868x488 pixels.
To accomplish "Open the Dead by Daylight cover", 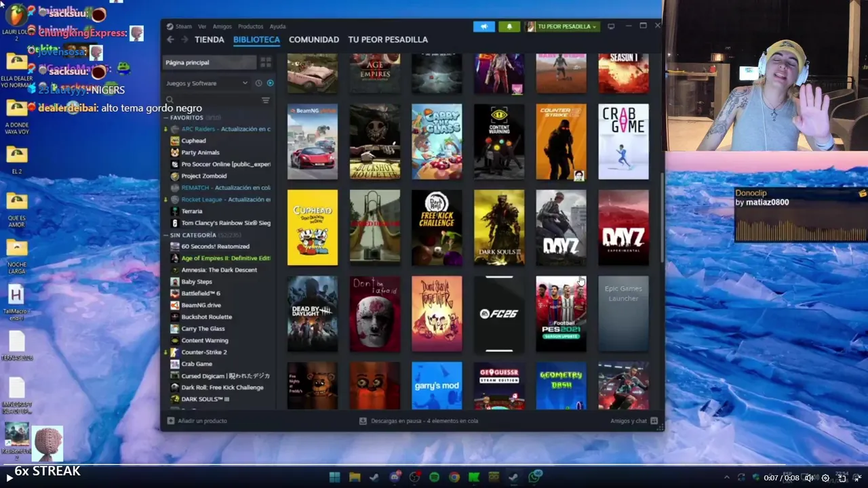I will [x=313, y=314].
